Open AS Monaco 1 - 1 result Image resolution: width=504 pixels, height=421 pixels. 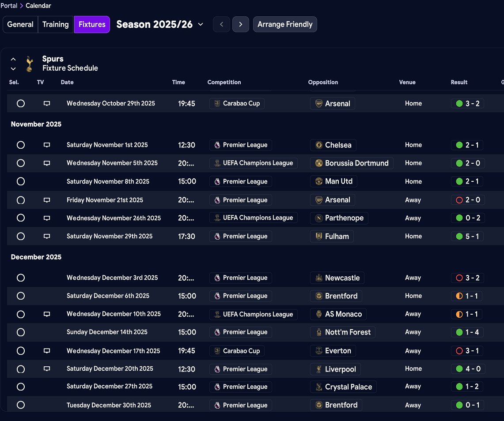(467, 314)
